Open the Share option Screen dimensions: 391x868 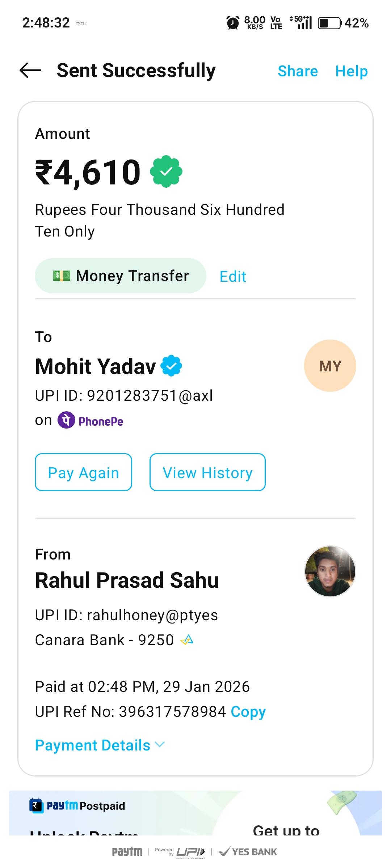298,71
